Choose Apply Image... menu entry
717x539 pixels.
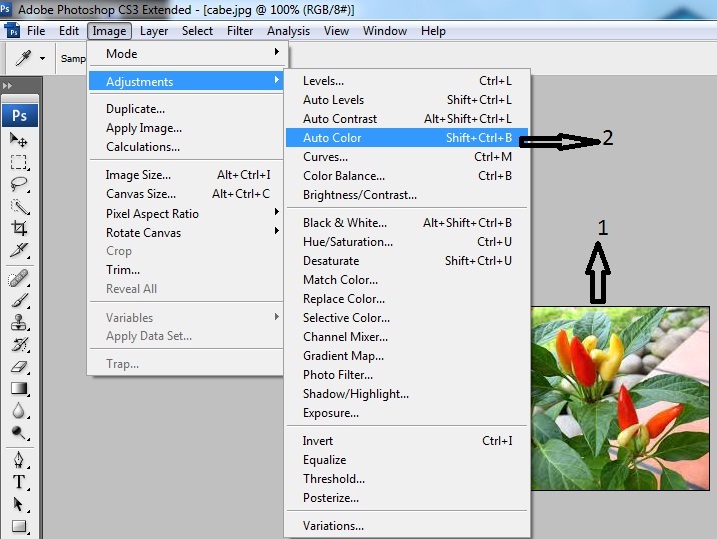(187, 128)
